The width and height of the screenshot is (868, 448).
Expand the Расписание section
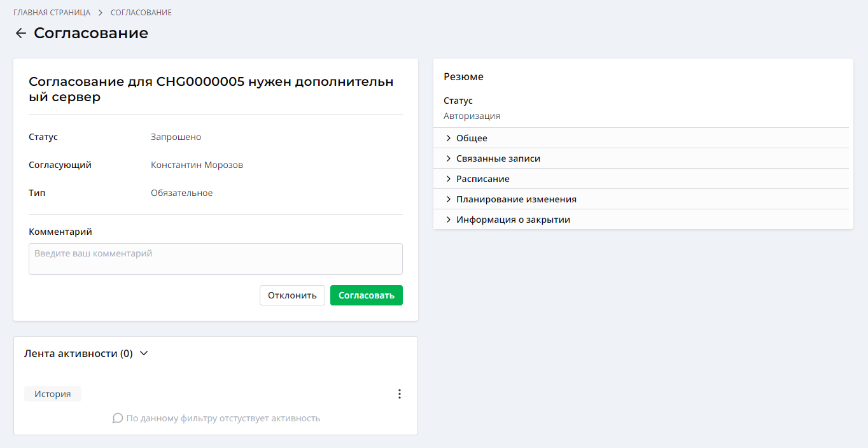(x=482, y=179)
